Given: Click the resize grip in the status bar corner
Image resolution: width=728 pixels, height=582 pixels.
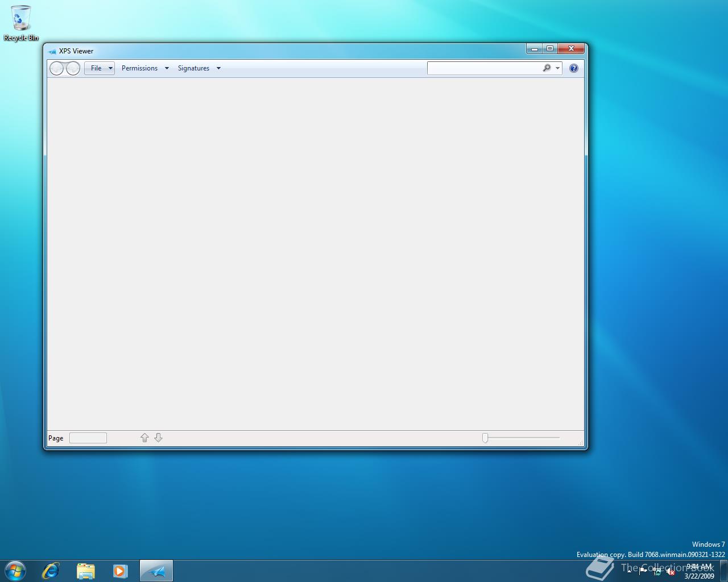Looking at the screenshot, I should tap(580, 442).
